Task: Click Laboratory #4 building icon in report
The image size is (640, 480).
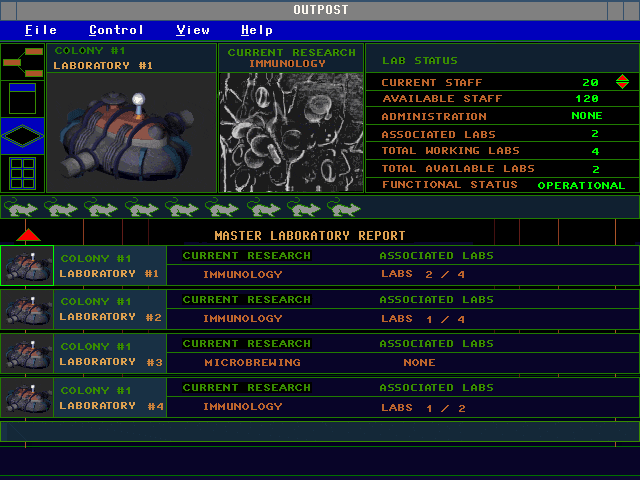Action: (x=27, y=398)
